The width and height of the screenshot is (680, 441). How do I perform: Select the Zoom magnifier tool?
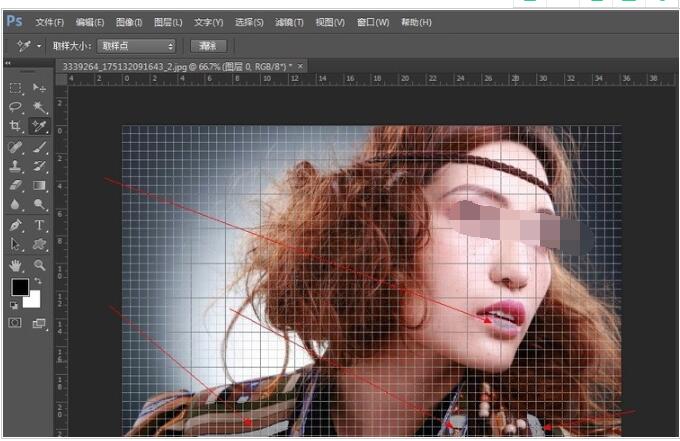[40, 265]
